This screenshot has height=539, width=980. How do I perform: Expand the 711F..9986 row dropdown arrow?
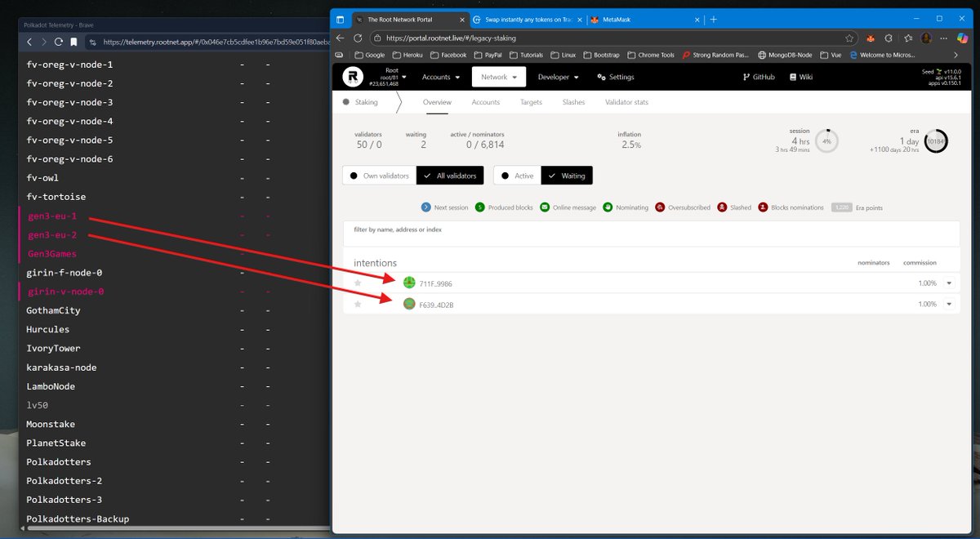click(949, 283)
